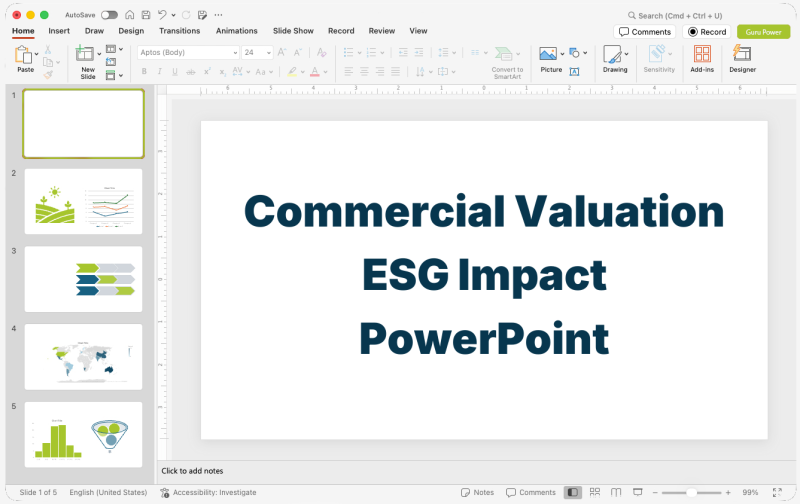The image size is (800, 504).
Task: Click the Save disk icon in title bar
Action: coord(146,15)
